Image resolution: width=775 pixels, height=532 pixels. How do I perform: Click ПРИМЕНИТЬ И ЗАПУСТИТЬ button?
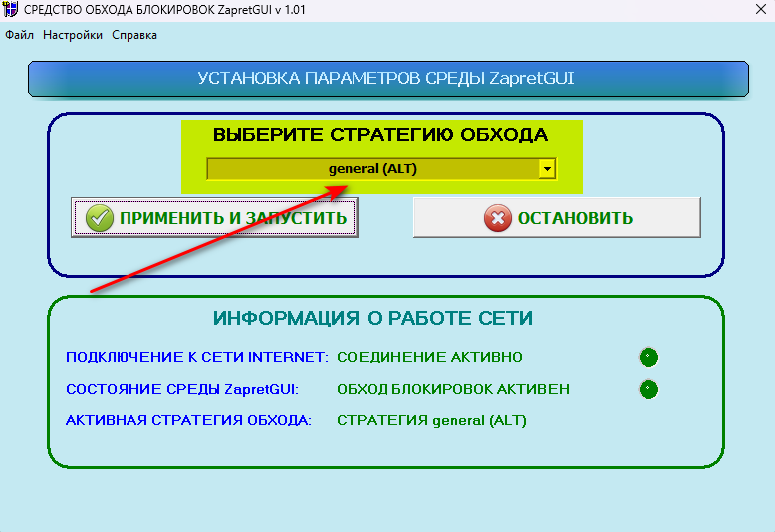click(x=214, y=218)
